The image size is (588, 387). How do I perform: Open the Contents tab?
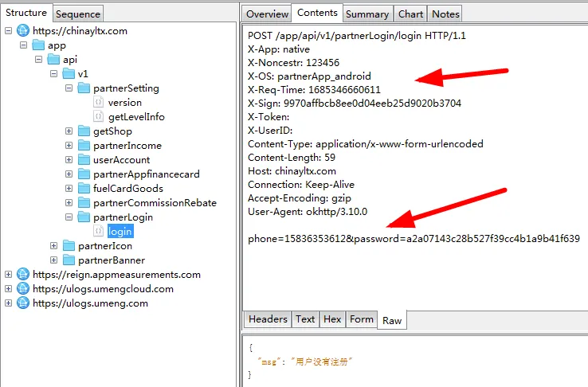(317, 13)
